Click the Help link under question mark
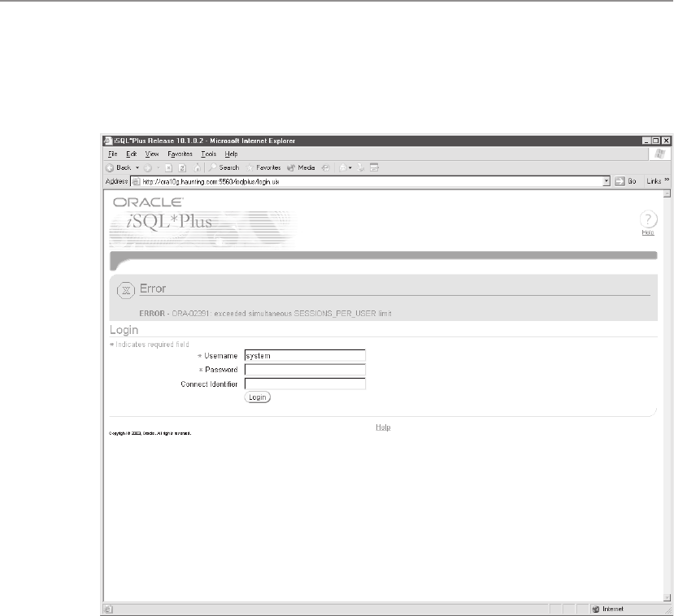The width and height of the screenshot is (674, 616). click(x=648, y=232)
